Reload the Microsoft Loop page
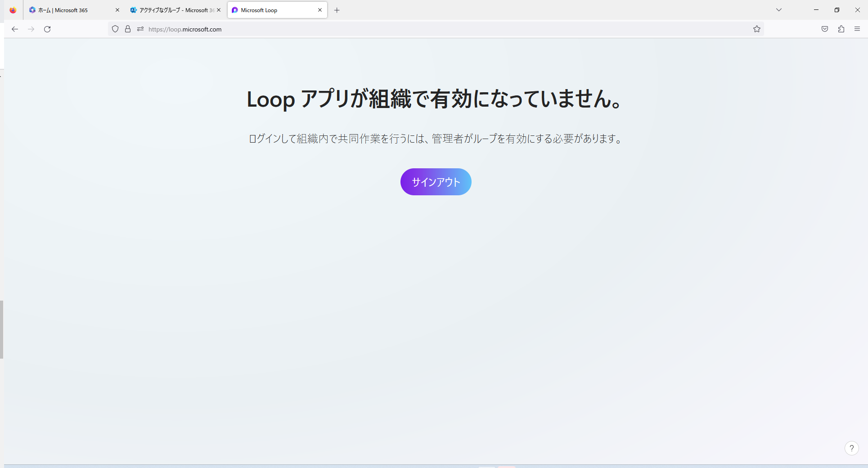 (47, 29)
